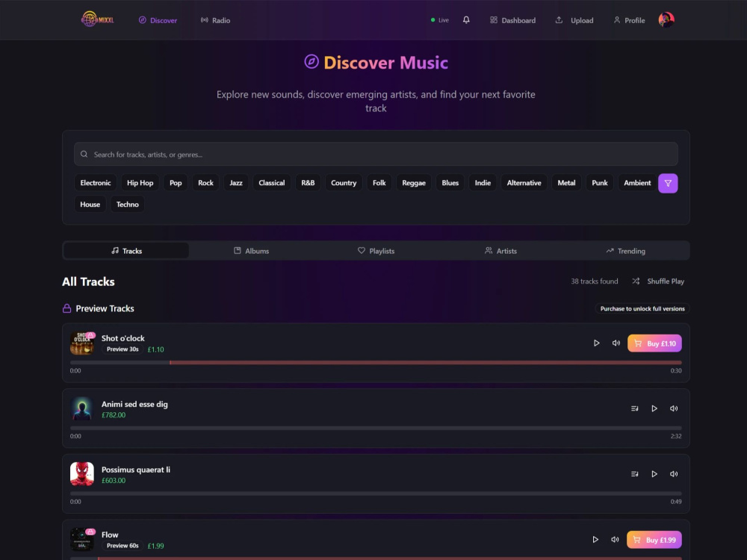Open the Dashboard

[x=512, y=20]
